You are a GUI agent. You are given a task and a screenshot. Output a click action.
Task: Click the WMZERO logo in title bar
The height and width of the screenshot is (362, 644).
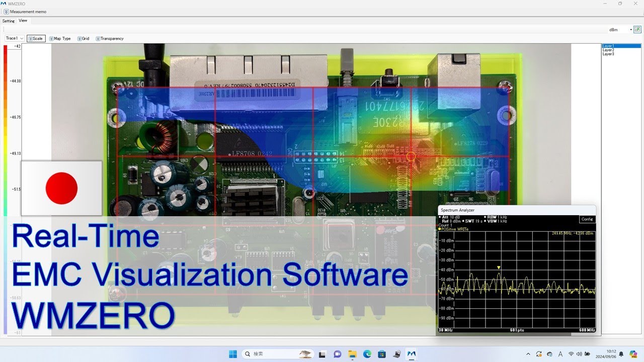pyautogui.click(x=5, y=3)
